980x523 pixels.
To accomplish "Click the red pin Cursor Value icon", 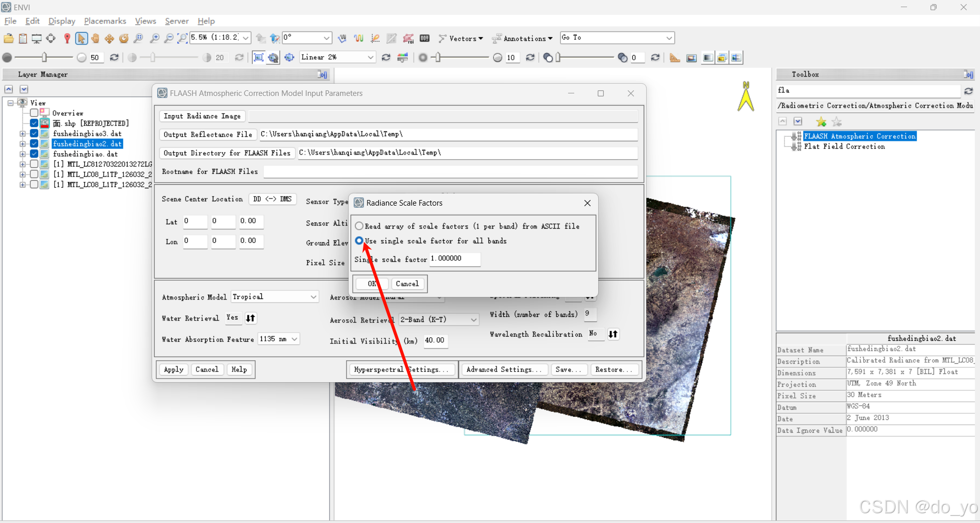I will pyautogui.click(x=67, y=38).
